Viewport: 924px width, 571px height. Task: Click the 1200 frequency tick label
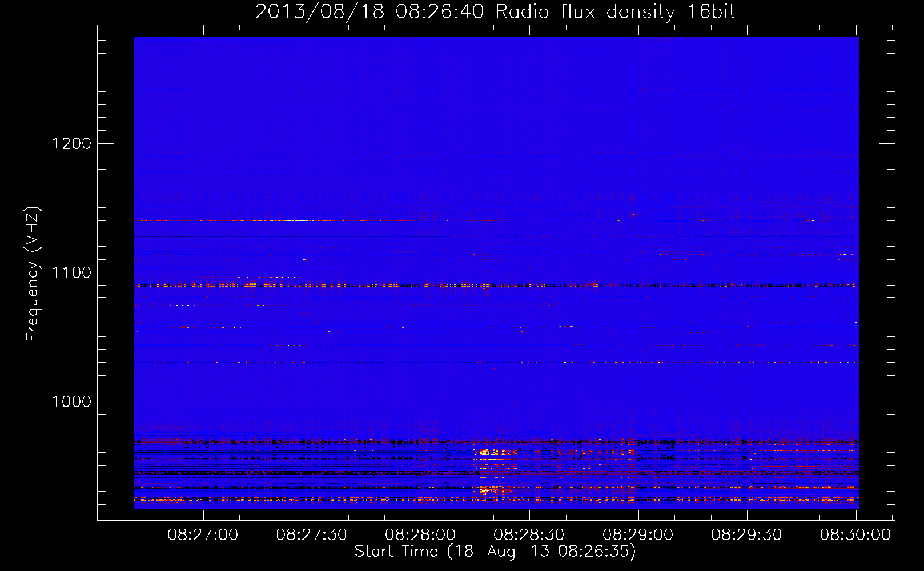coord(71,143)
